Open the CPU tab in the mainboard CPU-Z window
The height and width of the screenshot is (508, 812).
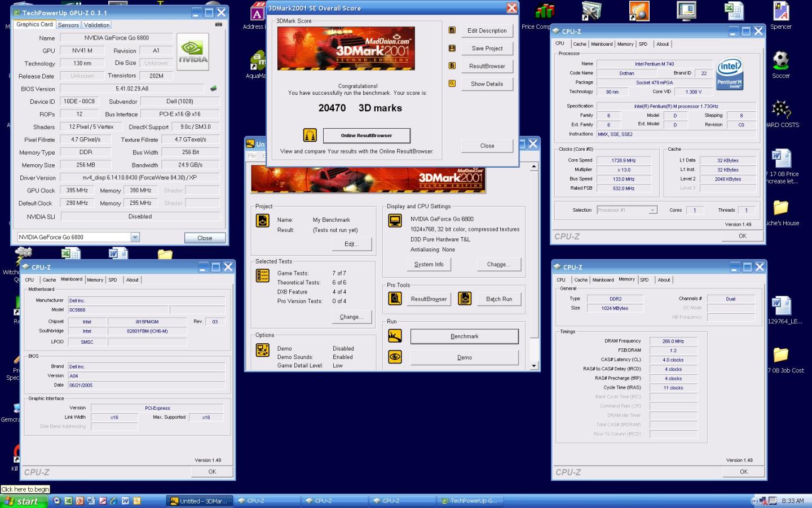[29, 280]
